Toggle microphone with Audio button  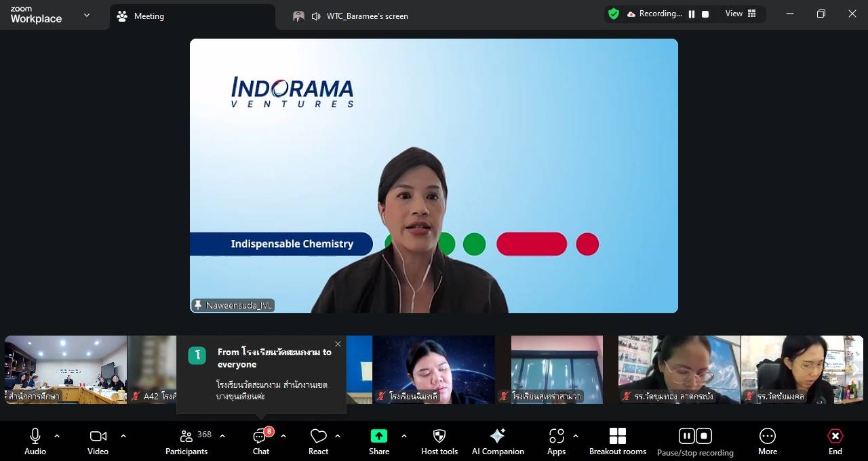click(x=35, y=441)
